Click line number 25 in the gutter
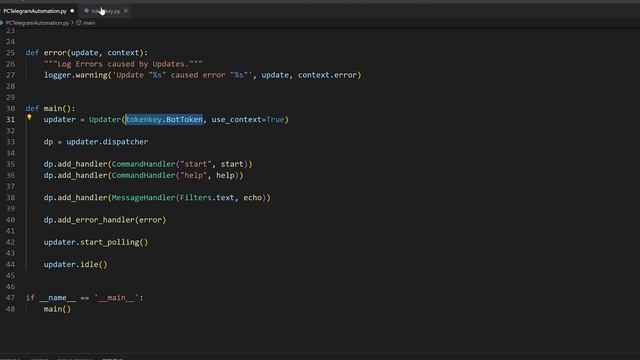Screen dimensions: 640x360 point(10,53)
